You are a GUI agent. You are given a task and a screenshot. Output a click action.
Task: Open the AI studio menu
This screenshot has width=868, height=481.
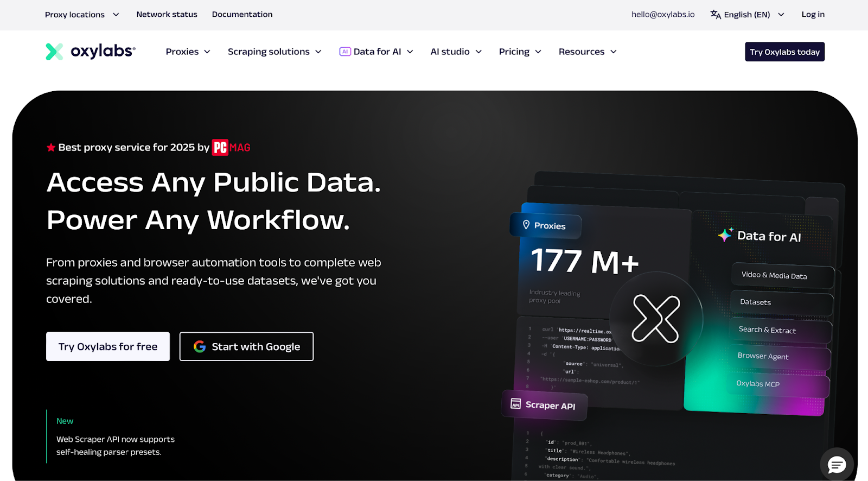456,52
